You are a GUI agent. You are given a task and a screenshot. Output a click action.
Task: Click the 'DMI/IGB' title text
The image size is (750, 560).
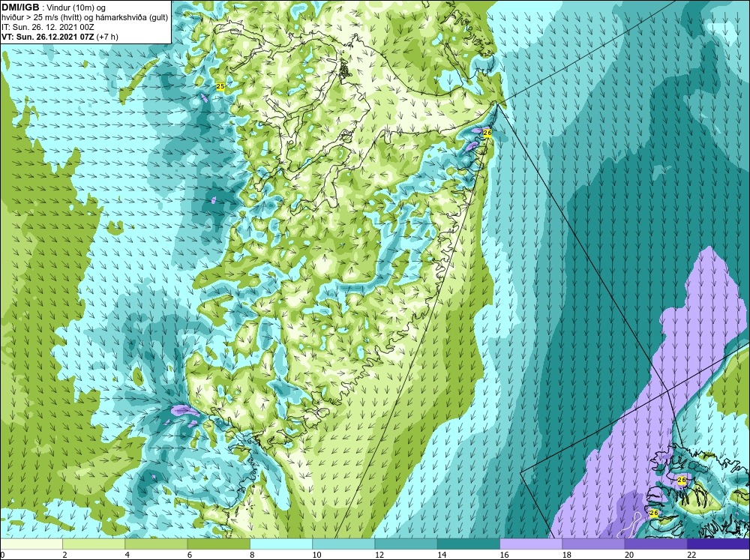pyautogui.click(x=20, y=7)
